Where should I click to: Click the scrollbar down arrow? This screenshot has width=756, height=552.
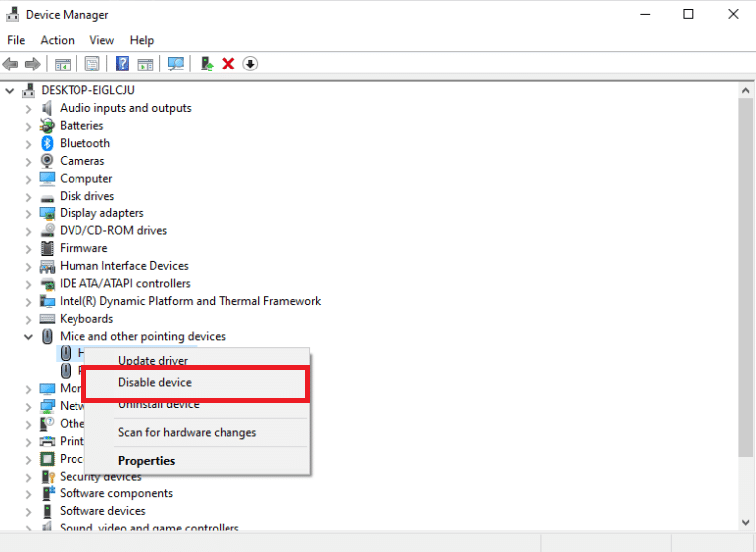(745, 522)
